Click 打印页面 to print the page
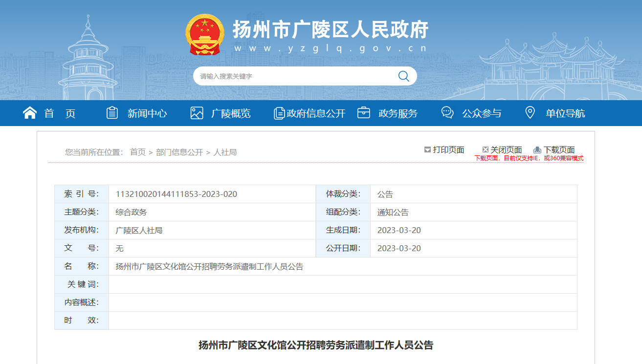The height and width of the screenshot is (364, 642). point(448,150)
